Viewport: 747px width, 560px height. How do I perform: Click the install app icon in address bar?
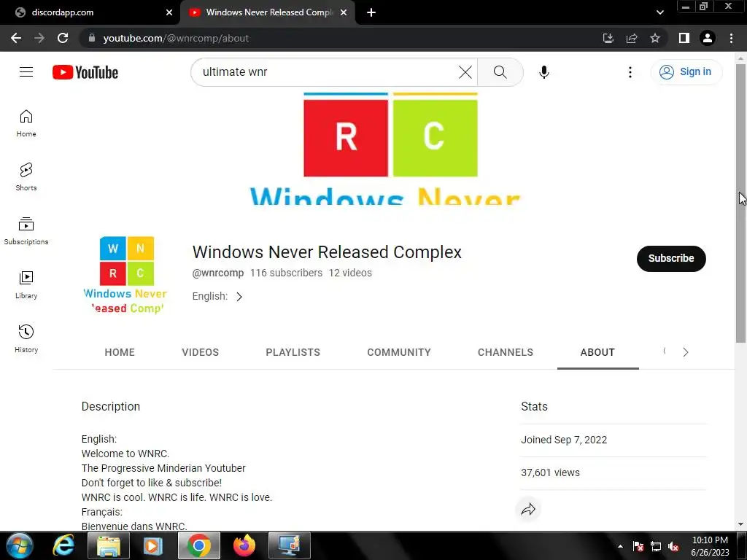pos(608,38)
